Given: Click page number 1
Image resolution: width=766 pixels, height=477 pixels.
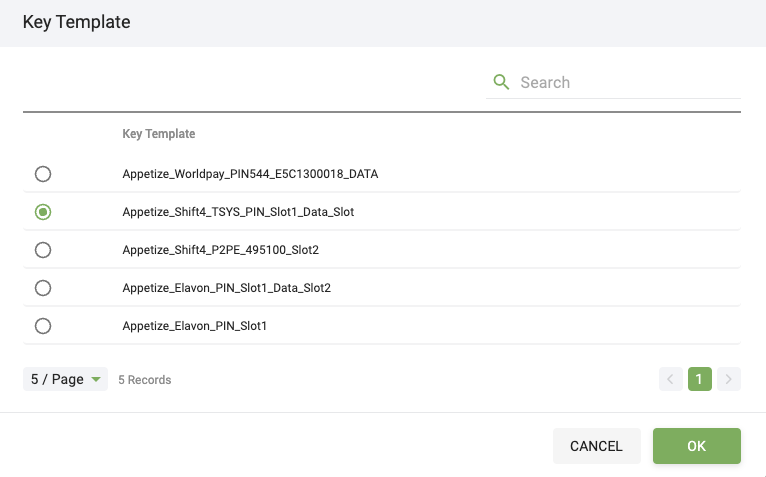Looking at the screenshot, I should click(700, 379).
